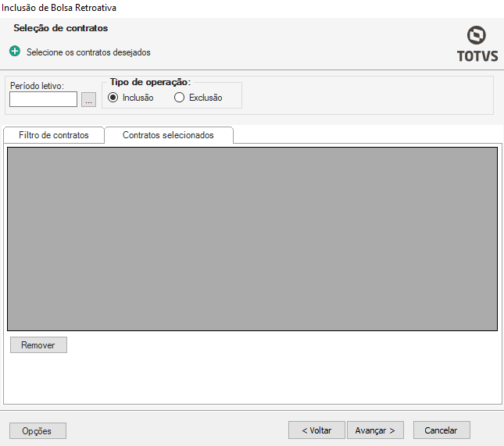Select the Inclusão radio button
The width and height of the screenshot is (504, 446).
point(113,98)
